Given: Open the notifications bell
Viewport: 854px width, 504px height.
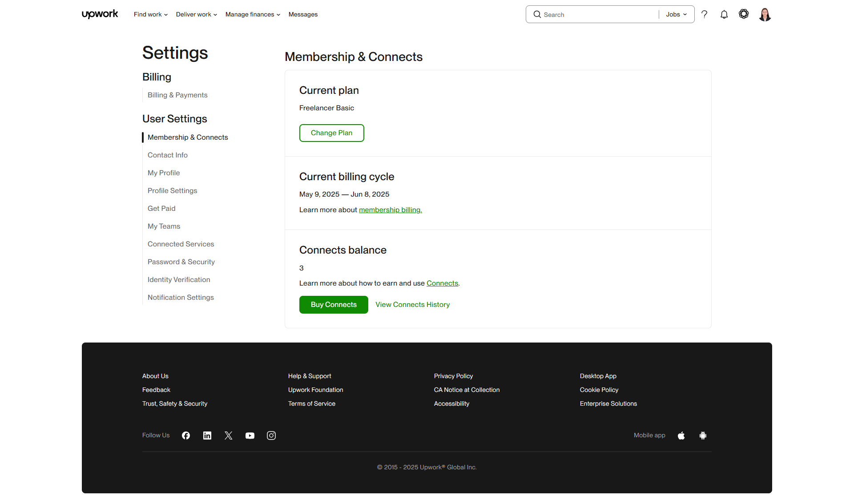Looking at the screenshot, I should point(724,14).
